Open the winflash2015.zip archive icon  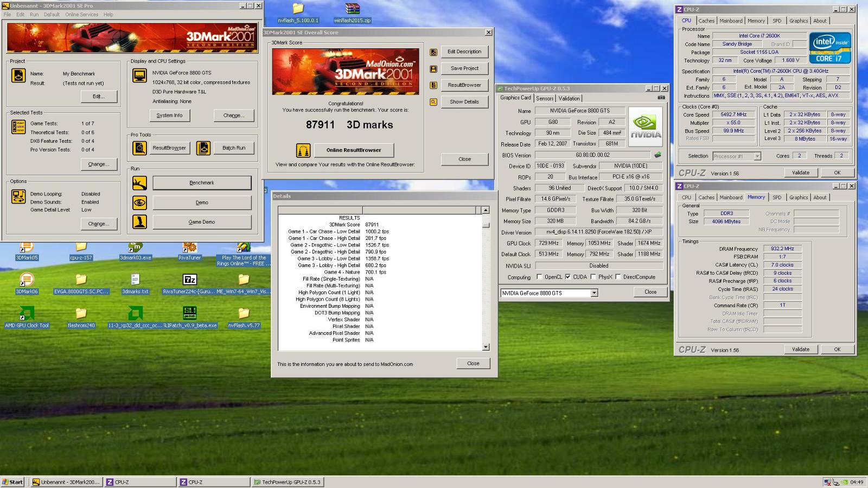pyautogui.click(x=352, y=13)
